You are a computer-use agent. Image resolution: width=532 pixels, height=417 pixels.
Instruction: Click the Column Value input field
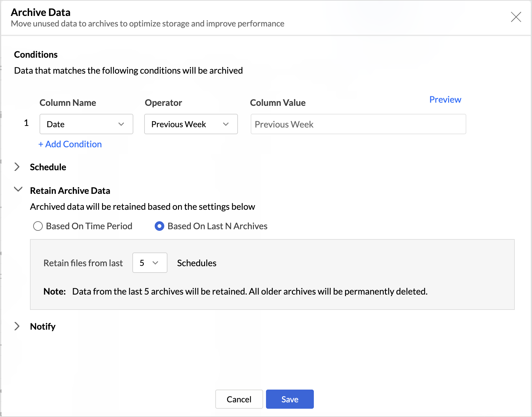pyautogui.click(x=358, y=124)
